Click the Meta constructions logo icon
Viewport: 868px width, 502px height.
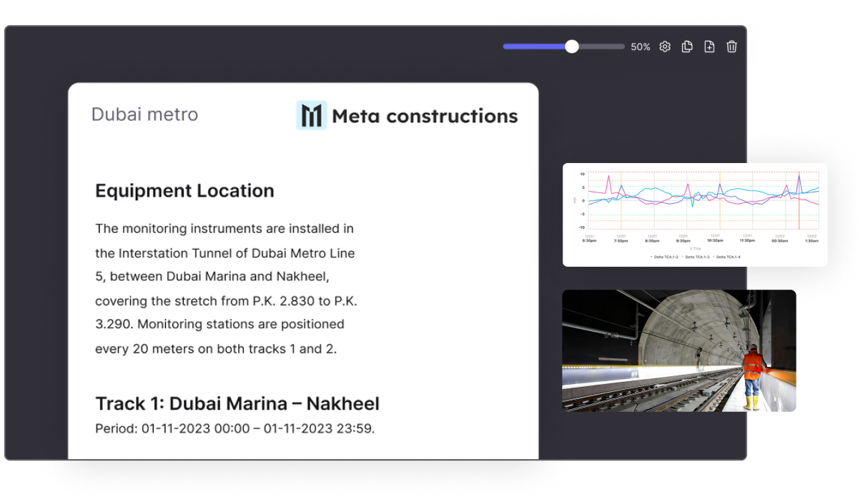point(312,115)
